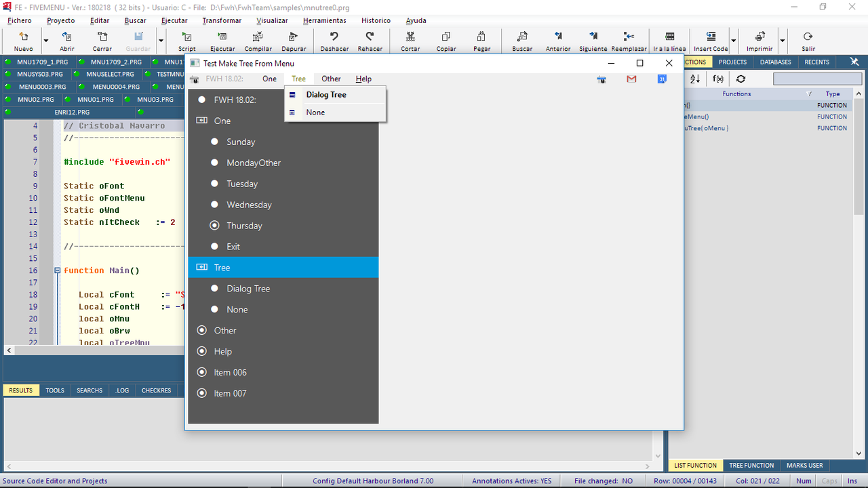This screenshot has height=488, width=868.
Task: Click the Gmail icon in the test window
Action: 631,79
